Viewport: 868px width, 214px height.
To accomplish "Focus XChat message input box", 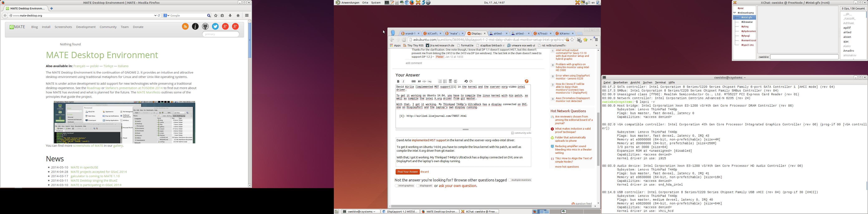I will 804,57.
